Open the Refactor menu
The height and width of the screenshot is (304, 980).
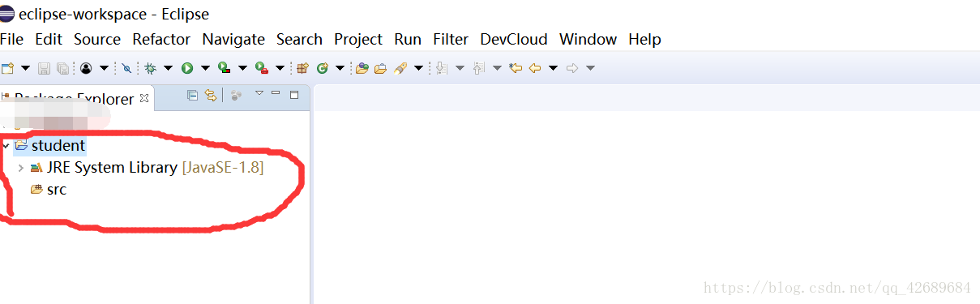coord(161,39)
